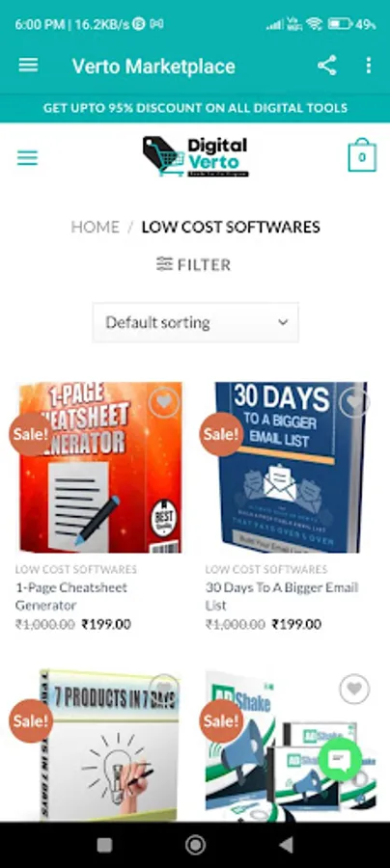Image resolution: width=390 pixels, height=868 pixels.
Task: Toggle wishlist heart on 30 Days book
Action: pos(353,402)
